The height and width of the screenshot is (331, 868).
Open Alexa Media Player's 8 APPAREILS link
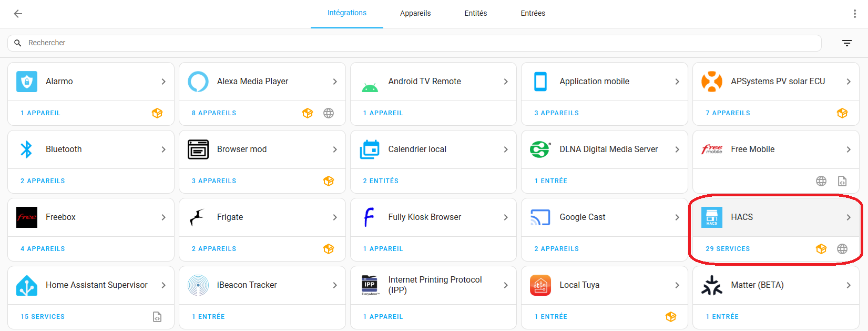214,113
